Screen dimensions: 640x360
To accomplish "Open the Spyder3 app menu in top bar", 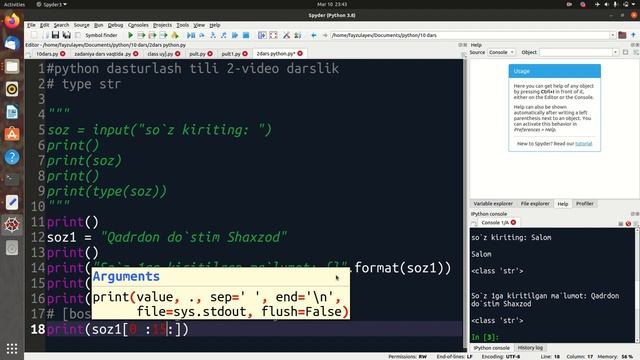I will coord(51,4).
